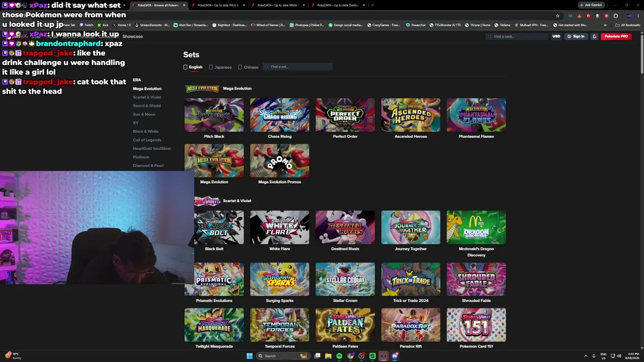This screenshot has width=644, height=362.
Task: Open the Powerchat bookmark
Action: tap(416, 25)
